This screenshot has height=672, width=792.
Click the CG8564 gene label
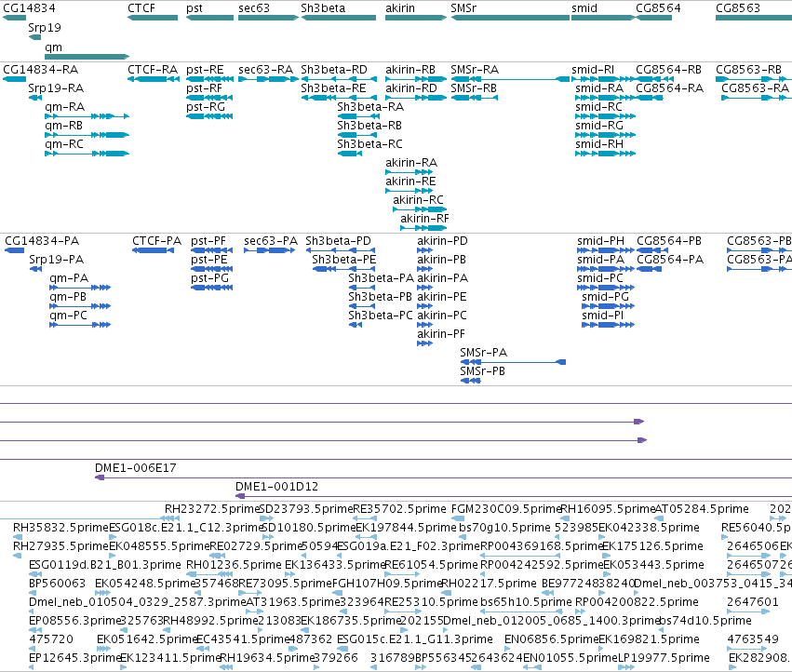pos(658,8)
